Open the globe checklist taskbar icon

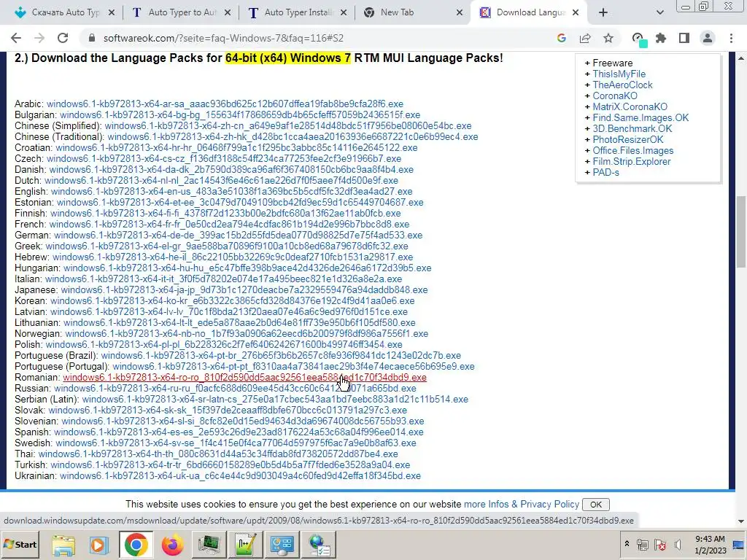(x=319, y=545)
